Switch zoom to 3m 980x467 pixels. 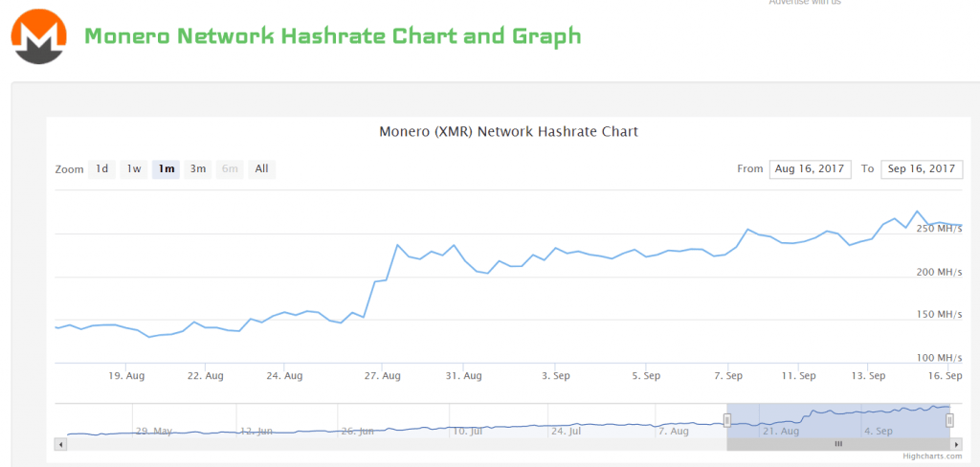coord(198,169)
